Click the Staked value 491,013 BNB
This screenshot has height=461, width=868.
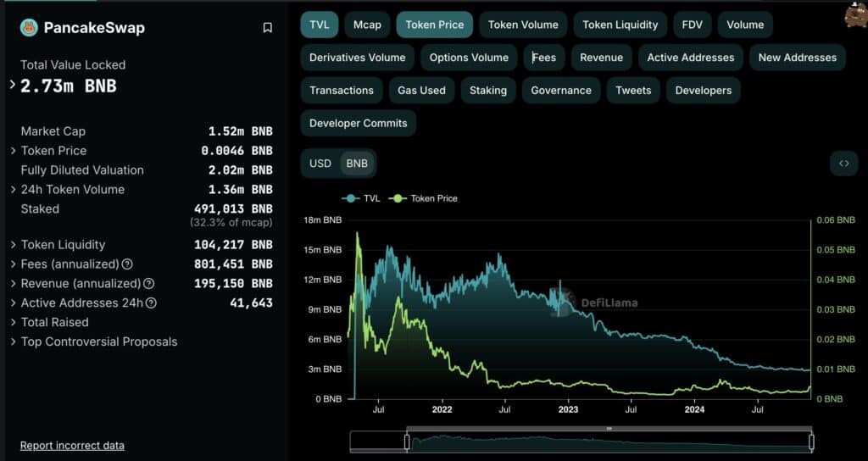tap(233, 208)
